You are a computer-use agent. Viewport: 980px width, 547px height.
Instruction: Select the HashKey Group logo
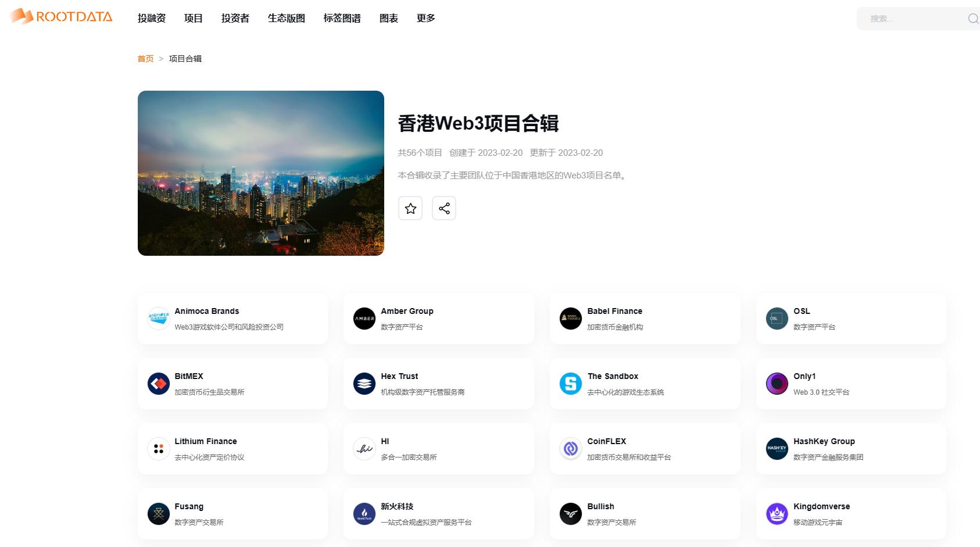pyautogui.click(x=777, y=448)
